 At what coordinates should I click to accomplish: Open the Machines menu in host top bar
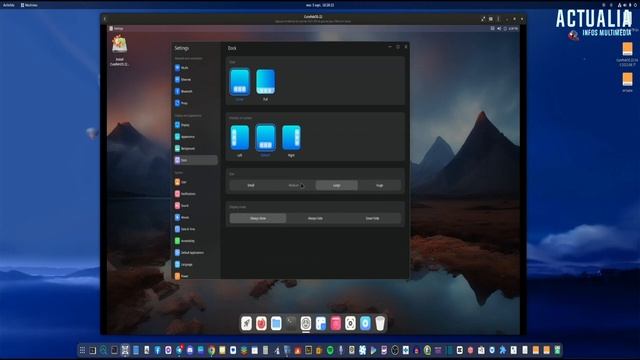pos(29,5)
